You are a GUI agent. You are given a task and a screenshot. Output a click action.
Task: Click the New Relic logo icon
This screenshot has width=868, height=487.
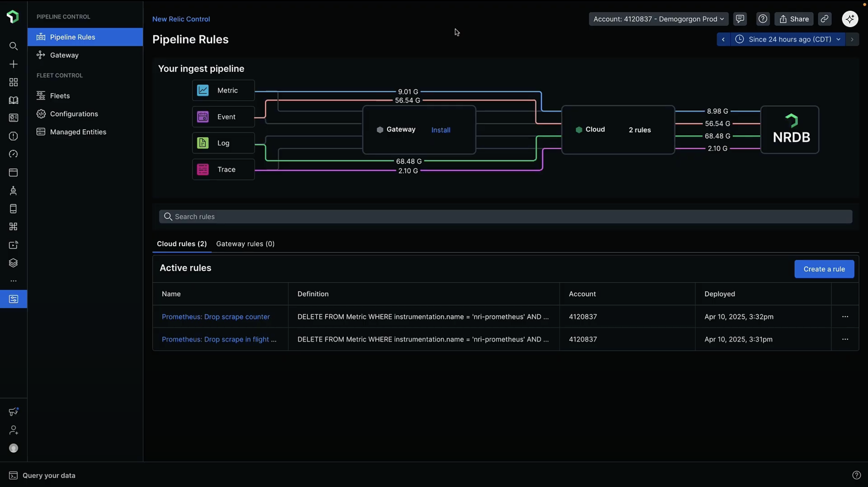(13, 17)
